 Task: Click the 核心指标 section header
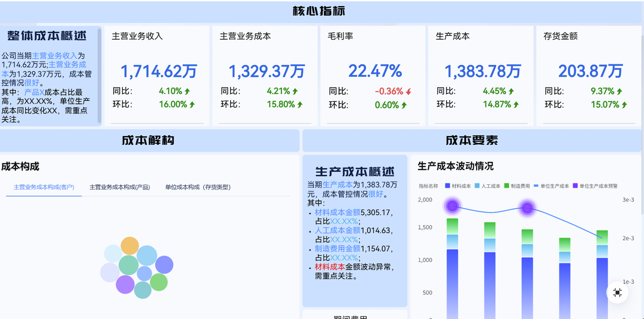click(x=319, y=11)
